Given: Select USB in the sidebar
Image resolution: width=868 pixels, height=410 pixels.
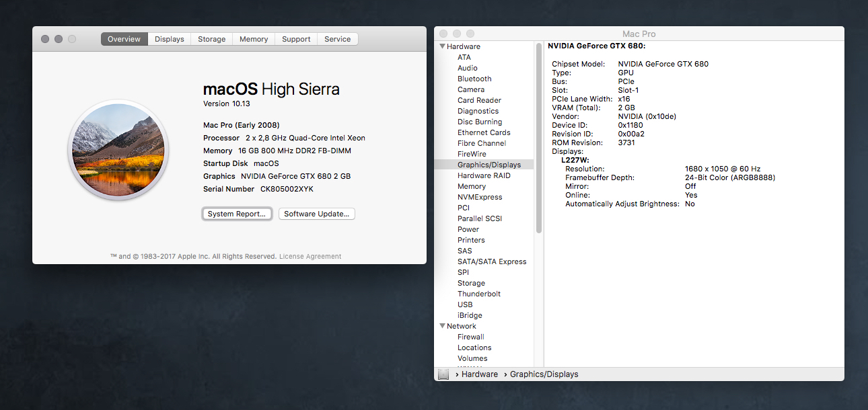Looking at the screenshot, I should tap(465, 304).
